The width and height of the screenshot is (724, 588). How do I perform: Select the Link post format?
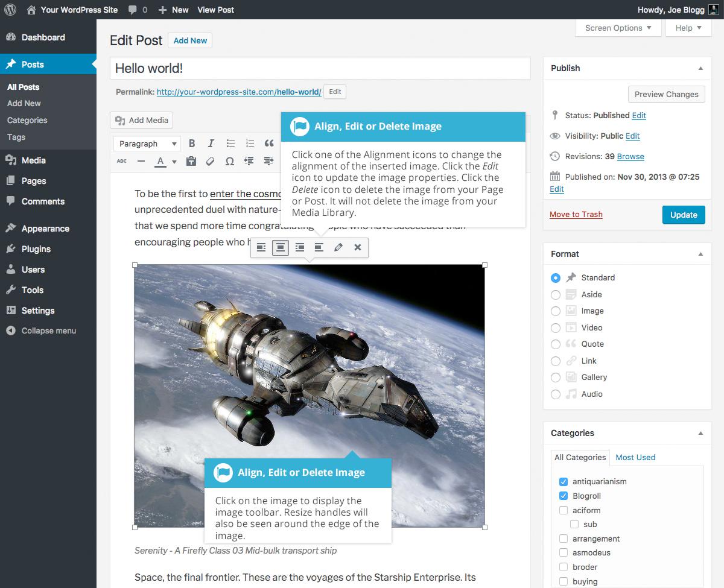[556, 361]
